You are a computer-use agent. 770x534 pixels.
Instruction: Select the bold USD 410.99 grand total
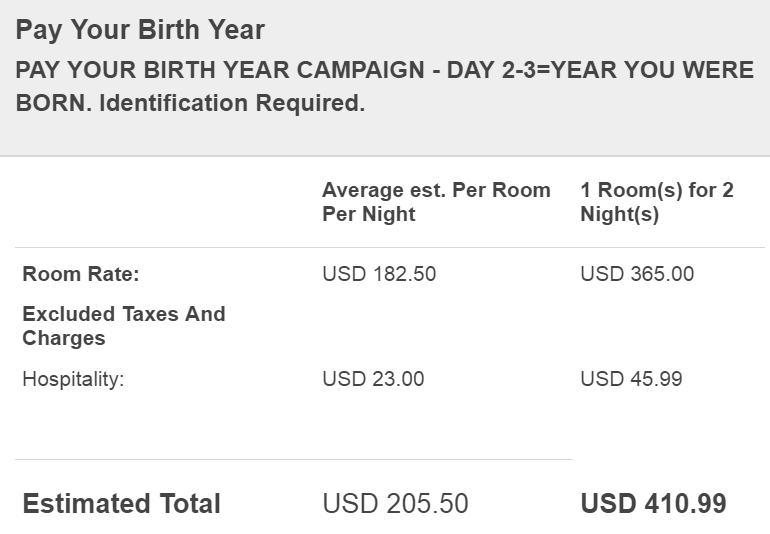pos(653,504)
